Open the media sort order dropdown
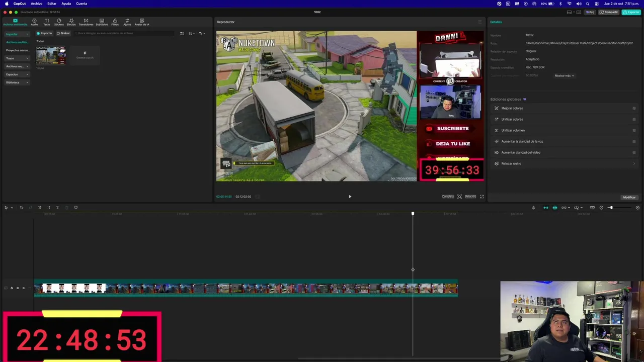 click(192, 33)
